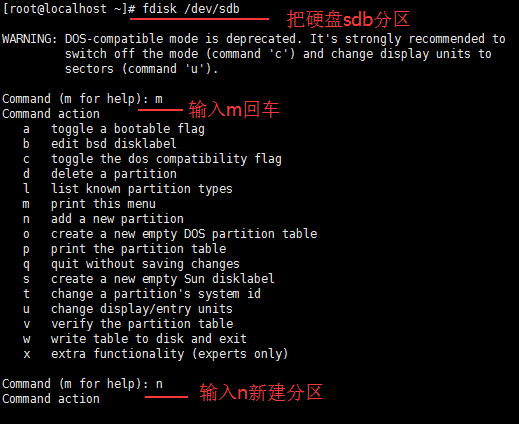Screen dimensions: 519x424
Task: Click 'write table to disk and exit'
Action: [x=135, y=339]
